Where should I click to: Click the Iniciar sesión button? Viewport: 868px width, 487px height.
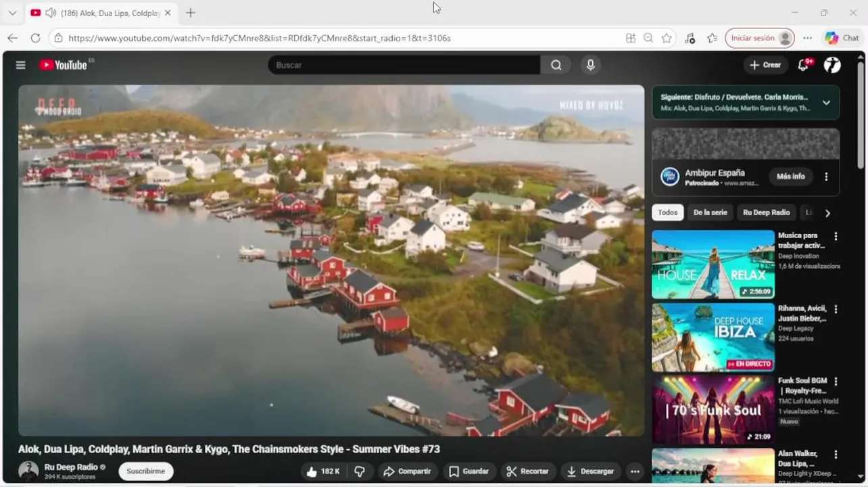coord(760,38)
